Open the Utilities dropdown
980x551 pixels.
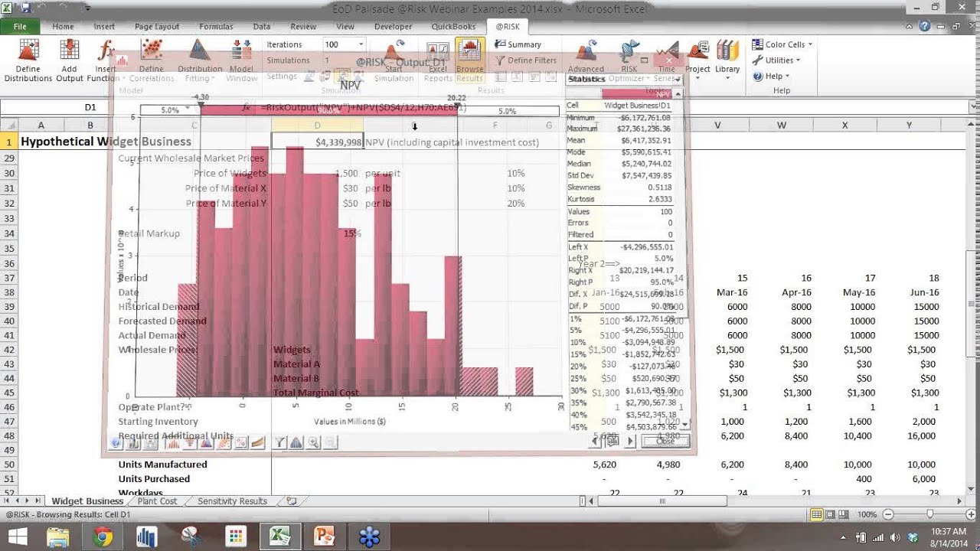click(x=776, y=60)
